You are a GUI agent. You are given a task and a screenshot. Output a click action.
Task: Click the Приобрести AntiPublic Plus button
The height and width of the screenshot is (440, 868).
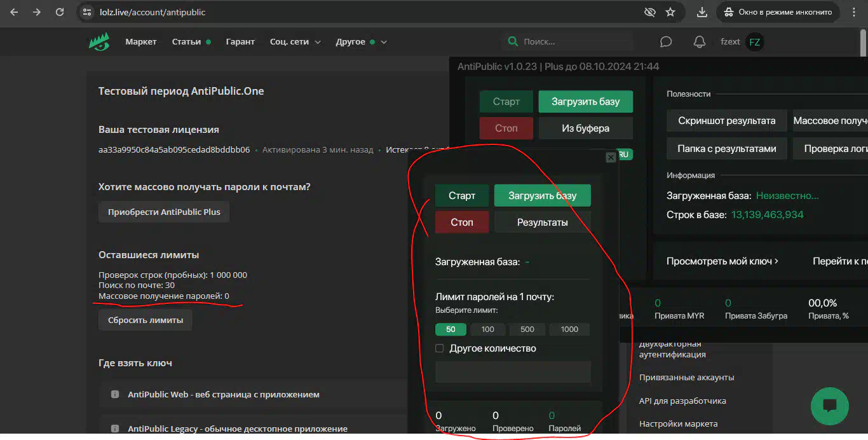tap(164, 212)
